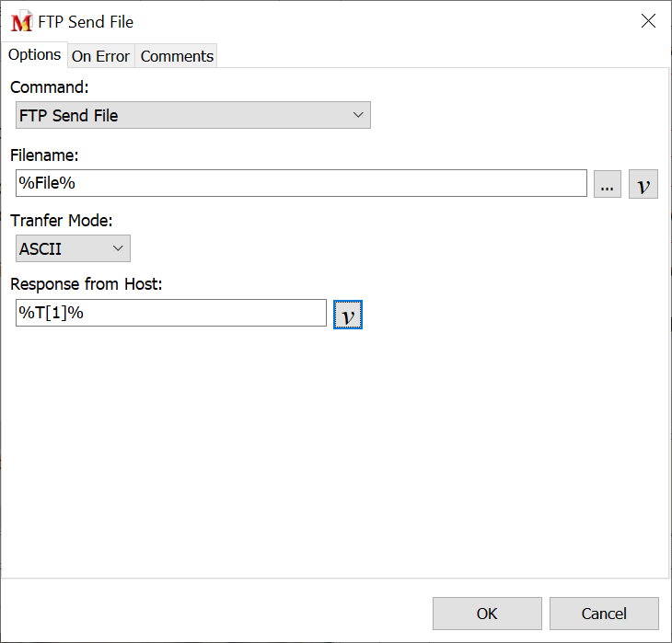Confirm the dialog with OK
The width and height of the screenshot is (672, 643).
point(487,614)
